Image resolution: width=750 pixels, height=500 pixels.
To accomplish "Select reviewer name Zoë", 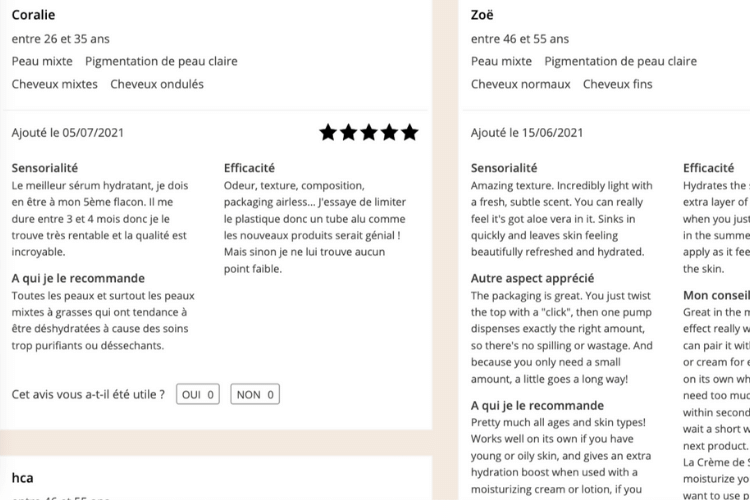I will [482, 15].
